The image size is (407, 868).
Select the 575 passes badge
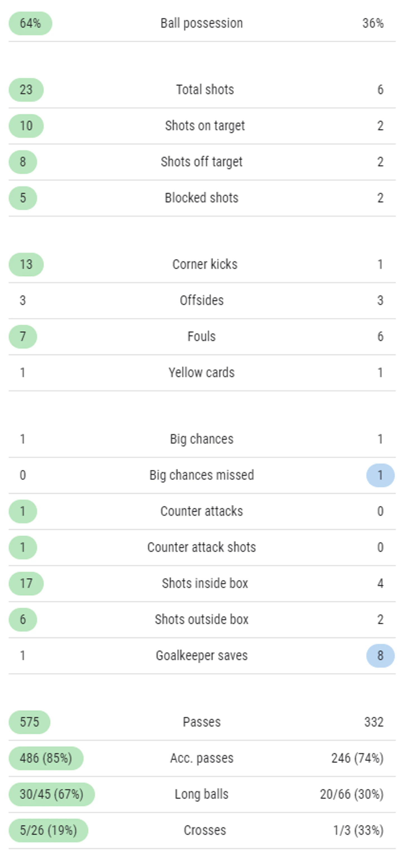(29, 722)
